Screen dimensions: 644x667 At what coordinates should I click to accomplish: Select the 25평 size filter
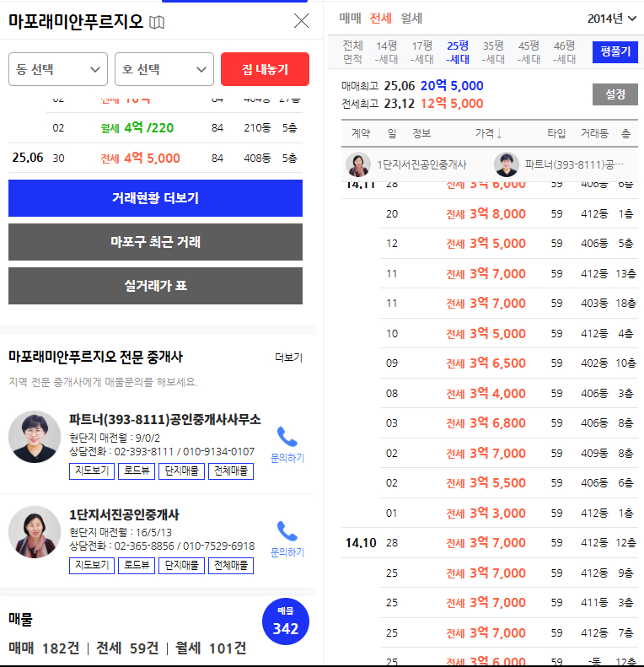458,52
